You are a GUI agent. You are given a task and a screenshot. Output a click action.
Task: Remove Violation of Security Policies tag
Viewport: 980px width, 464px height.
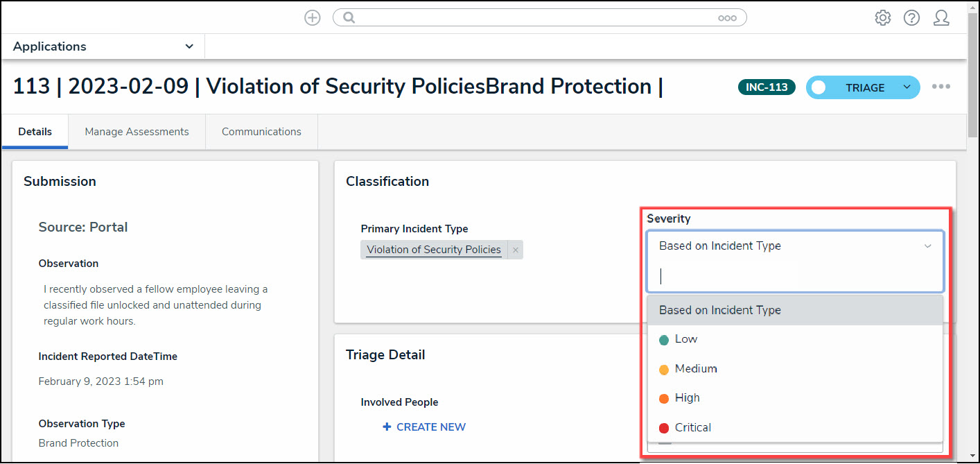click(516, 250)
